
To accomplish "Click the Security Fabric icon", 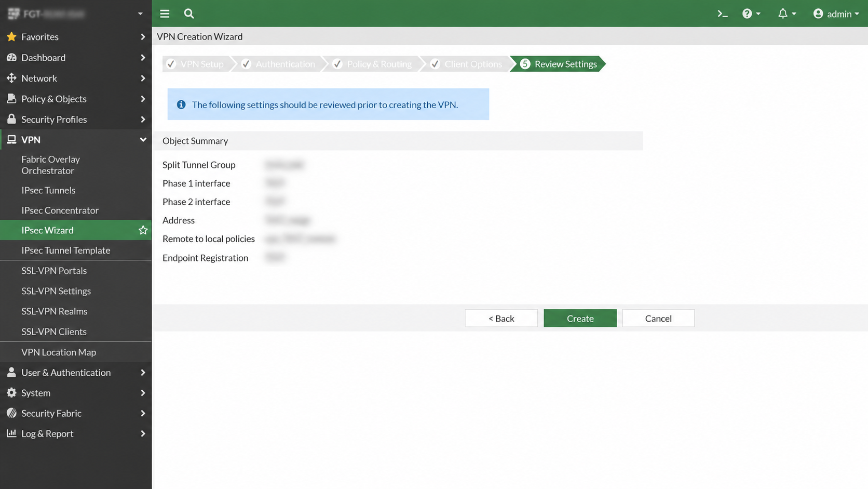I will (11, 413).
